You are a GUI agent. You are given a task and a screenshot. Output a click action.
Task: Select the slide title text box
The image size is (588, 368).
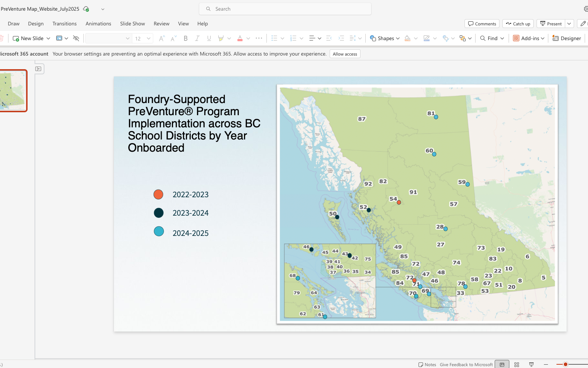(x=194, y=123)
